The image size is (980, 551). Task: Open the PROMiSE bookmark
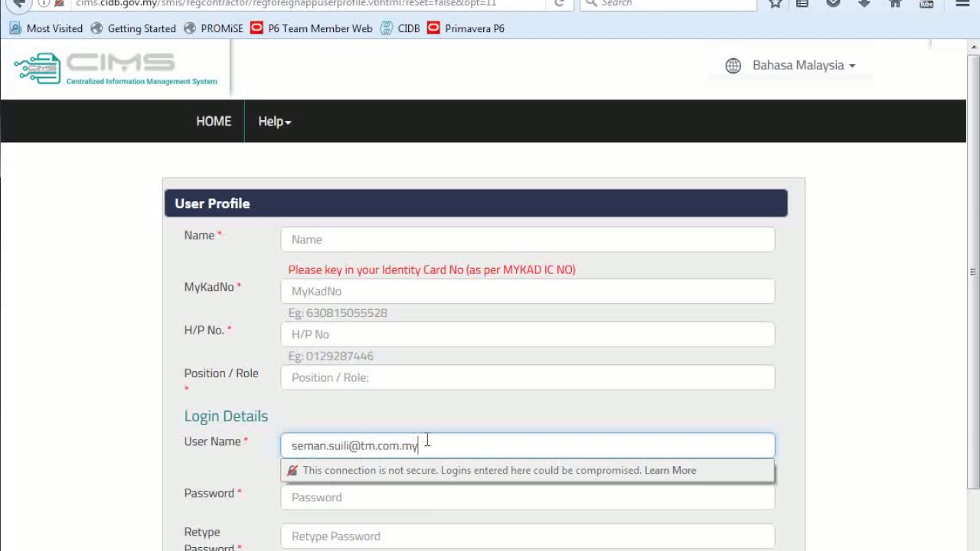(x=214, y=28)
